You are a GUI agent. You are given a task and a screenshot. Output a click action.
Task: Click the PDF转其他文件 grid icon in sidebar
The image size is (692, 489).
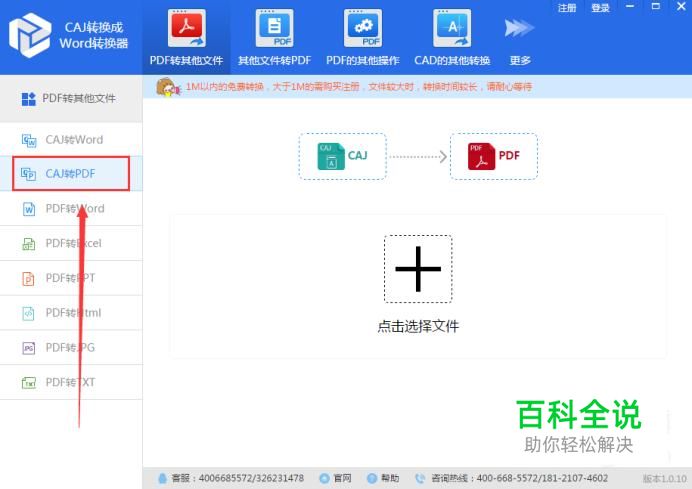[29, 99]
